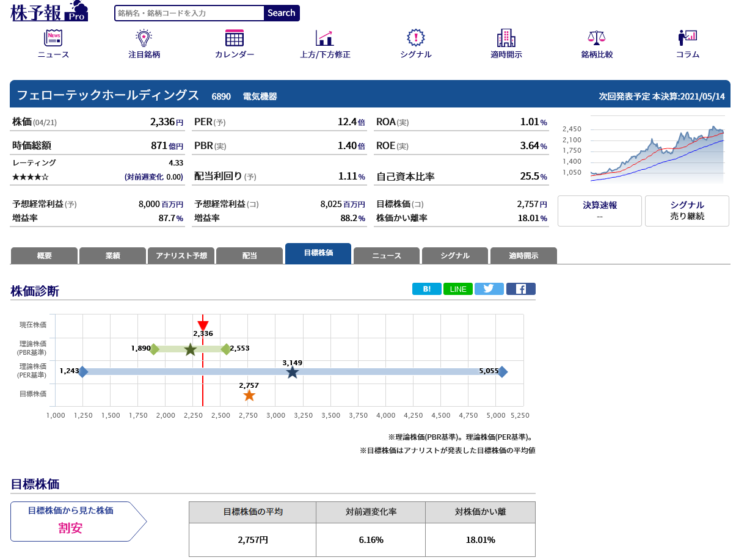The image size is (747, 560).
Task: Click the News (ニュース) icon
Action: (53, 38)
